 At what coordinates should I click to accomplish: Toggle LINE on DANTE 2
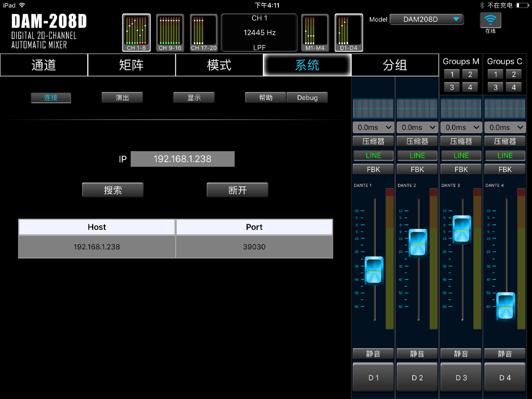(417, 155)
